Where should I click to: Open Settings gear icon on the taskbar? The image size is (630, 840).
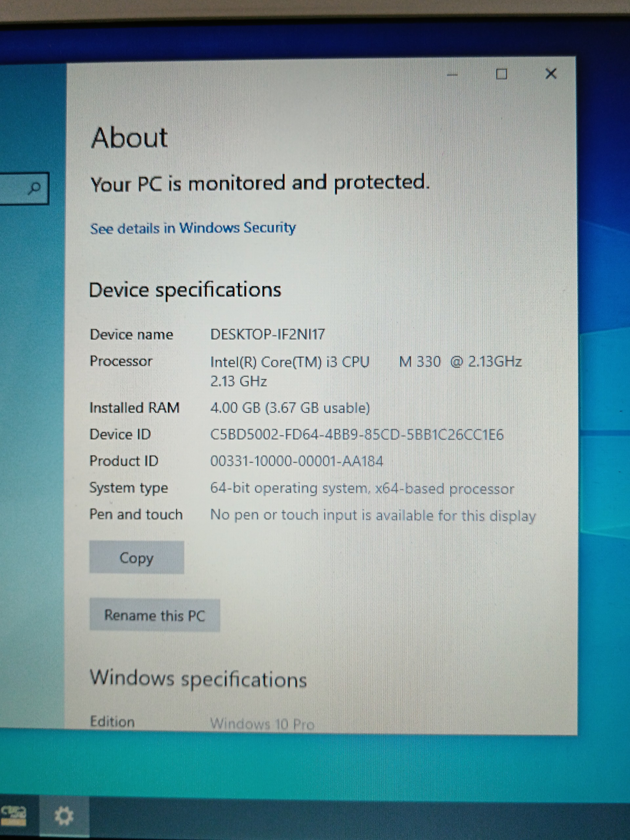click(x=64, y=816)
